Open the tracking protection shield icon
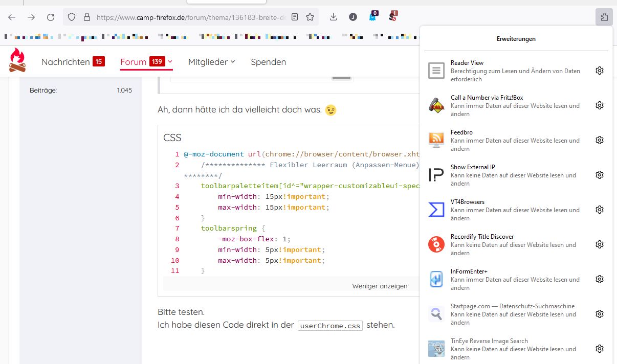Image resolution: width=617 pixels, height=364 pixels. click(x=72, y=17)
